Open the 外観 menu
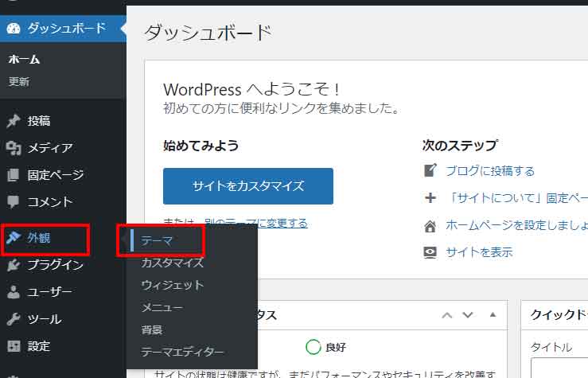Viewport: 588px width, 378px height. pyautogui.click(x=63, y=238)
